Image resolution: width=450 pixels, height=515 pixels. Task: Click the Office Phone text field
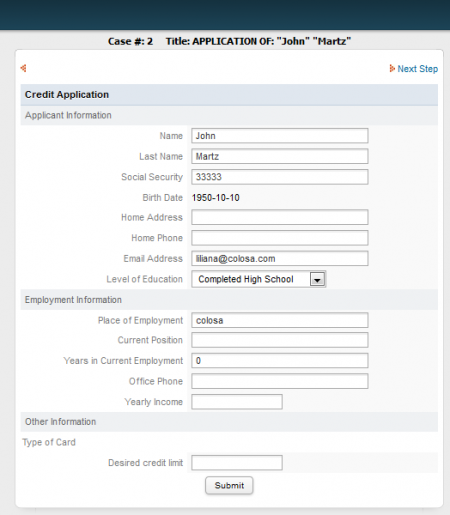pyautogui.click(x=280, y=381)
